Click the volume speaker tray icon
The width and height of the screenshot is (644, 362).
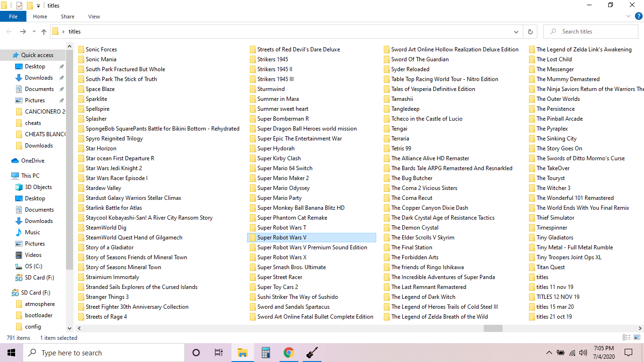[583, 353]
